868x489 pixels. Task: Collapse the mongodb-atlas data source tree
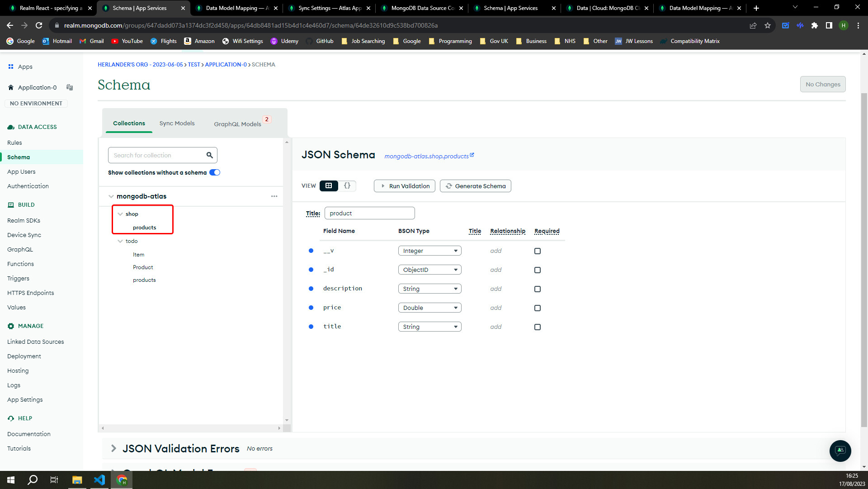coord(111,196)
